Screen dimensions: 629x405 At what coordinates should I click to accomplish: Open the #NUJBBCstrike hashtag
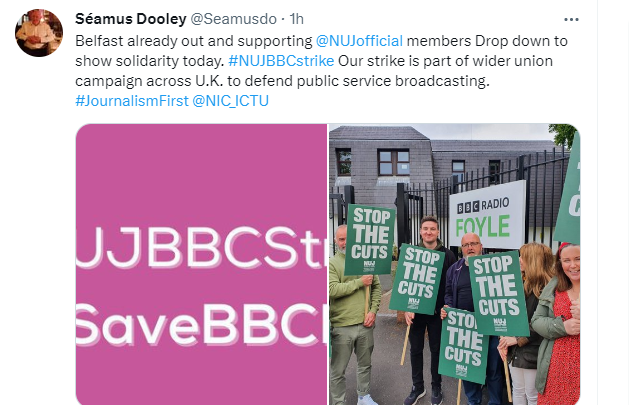[x=281, y=61]
